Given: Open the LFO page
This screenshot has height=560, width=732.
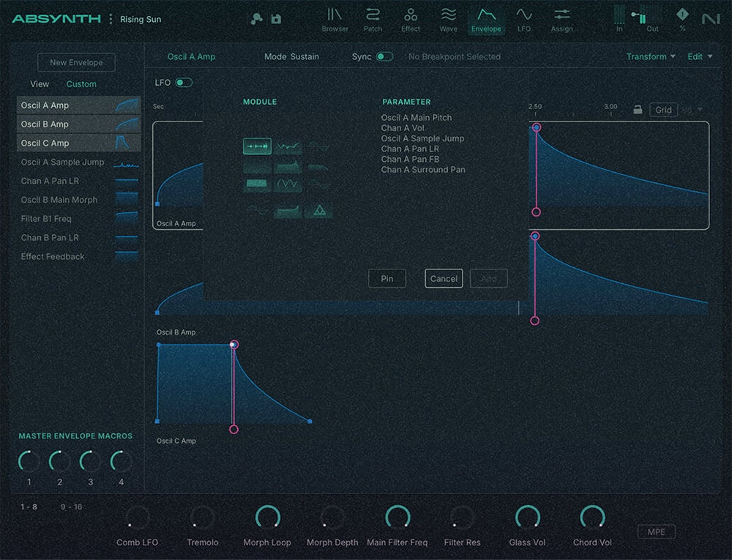Looking at the screenshot, I should [523, 19].
